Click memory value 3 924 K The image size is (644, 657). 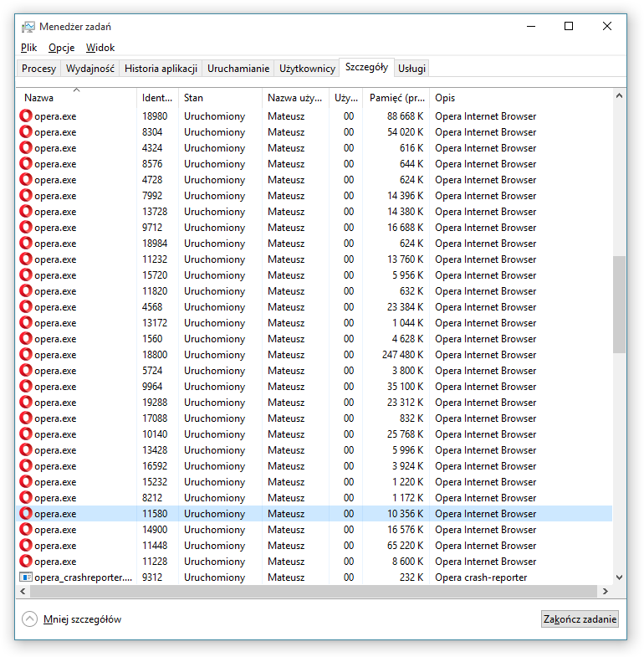407,465
